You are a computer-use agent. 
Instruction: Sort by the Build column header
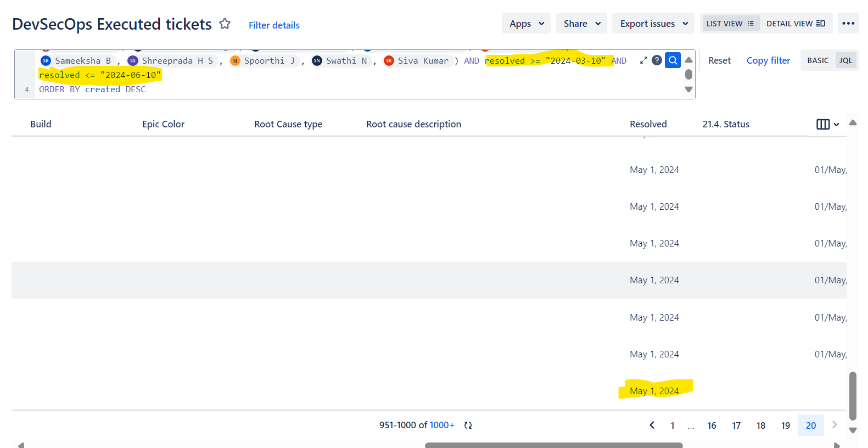coord(41,124)
